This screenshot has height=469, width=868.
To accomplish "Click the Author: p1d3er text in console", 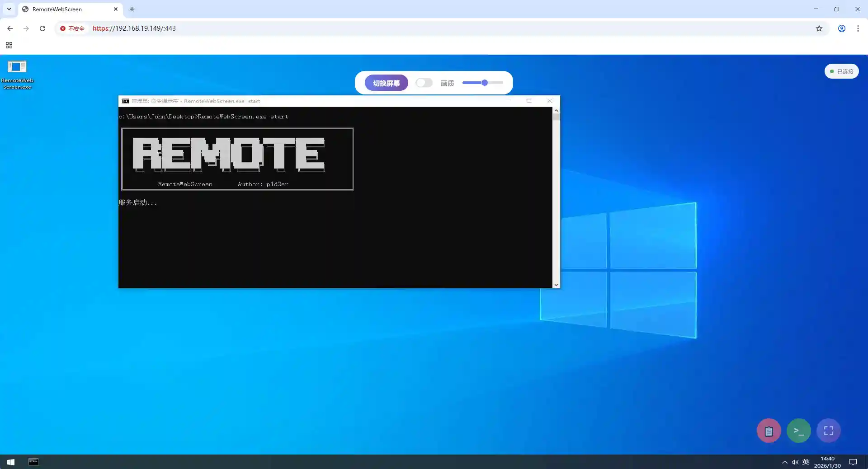I will [263, 184].
